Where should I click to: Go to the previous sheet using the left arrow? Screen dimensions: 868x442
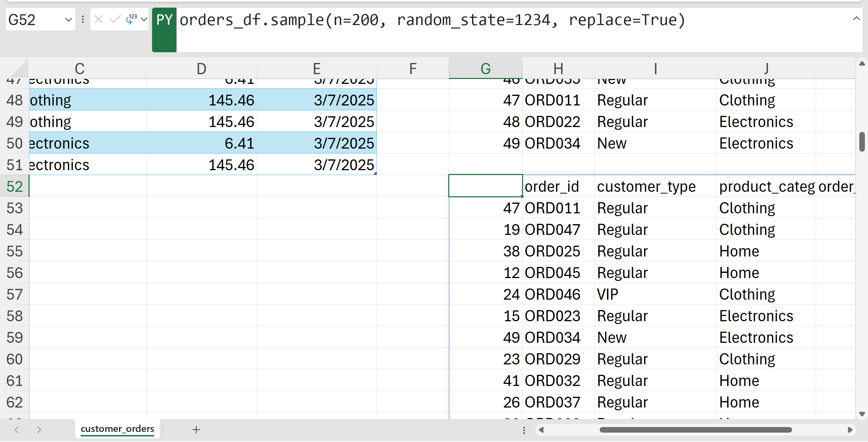pos(17,430)
